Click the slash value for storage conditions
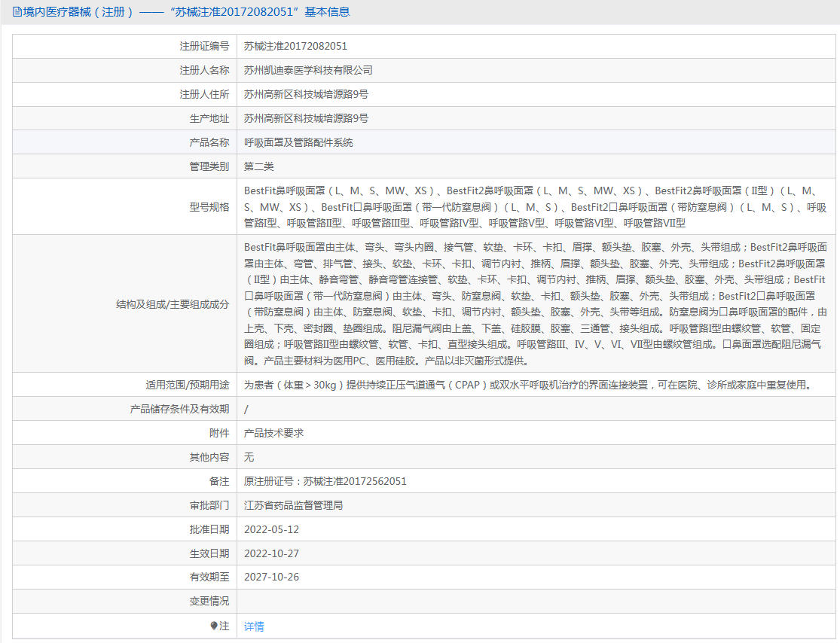Image resolution: width=840 pixels, height=643 pixels. [246, 409]
